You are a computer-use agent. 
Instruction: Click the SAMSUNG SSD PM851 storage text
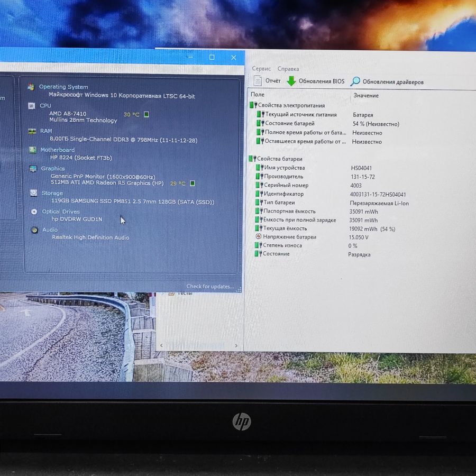point(133,202)
